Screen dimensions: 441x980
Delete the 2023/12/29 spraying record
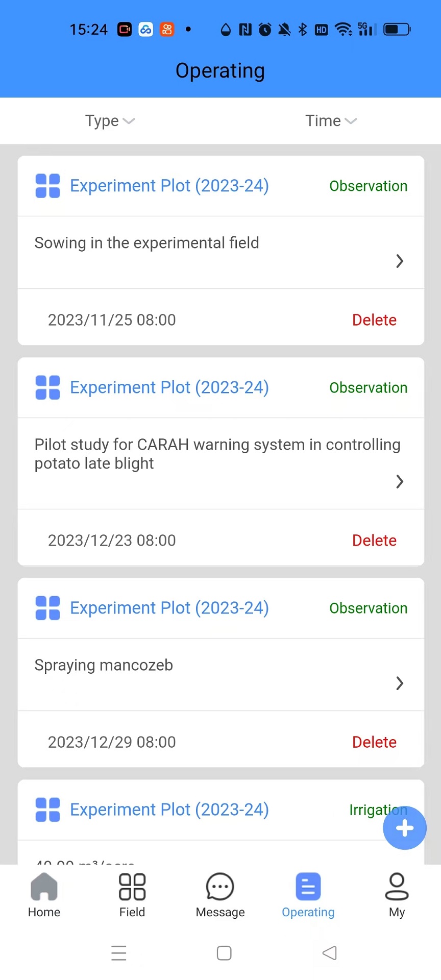point(374,742)
